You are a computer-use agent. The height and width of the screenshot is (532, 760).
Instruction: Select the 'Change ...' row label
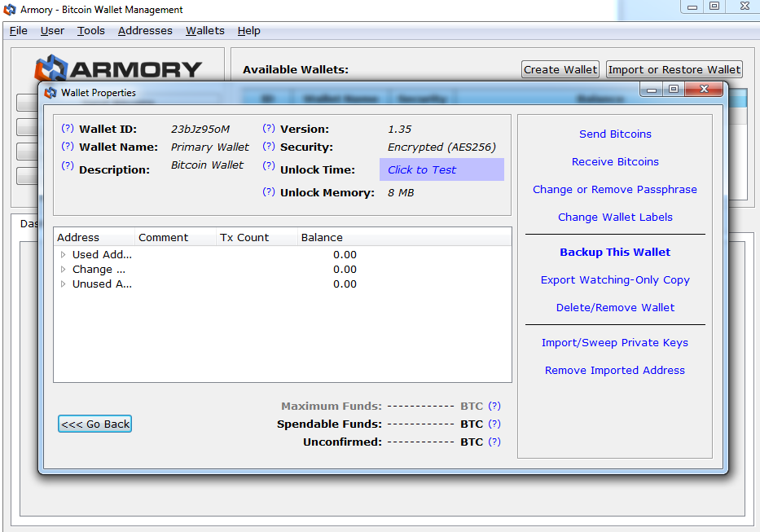[x=99, y=269]
